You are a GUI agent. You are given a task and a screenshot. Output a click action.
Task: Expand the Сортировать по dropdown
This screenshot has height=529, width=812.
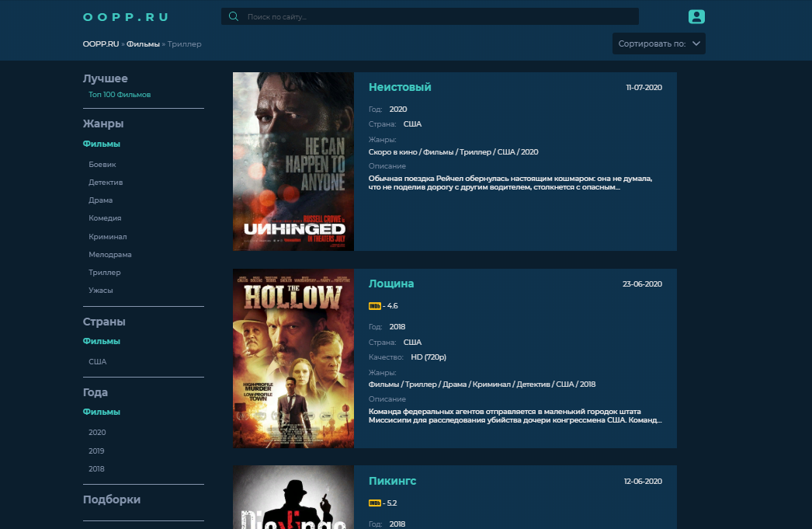658,44
